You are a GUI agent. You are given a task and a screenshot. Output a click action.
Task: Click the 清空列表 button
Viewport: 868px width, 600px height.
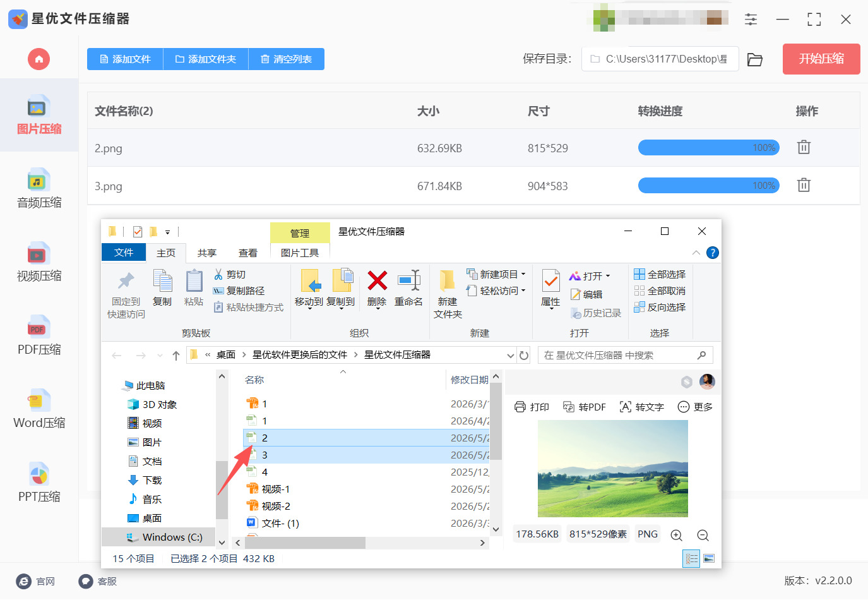pos(287,59)
